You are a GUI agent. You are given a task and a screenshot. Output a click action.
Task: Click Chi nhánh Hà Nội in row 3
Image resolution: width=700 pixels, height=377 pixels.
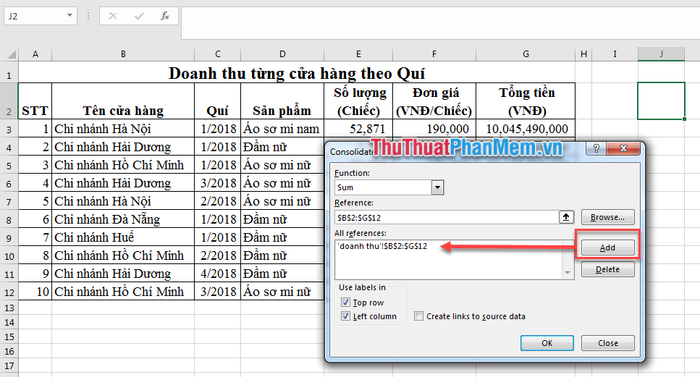coord(123,129)
